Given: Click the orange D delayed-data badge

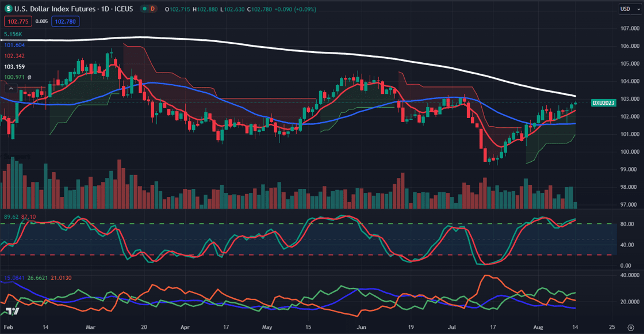Looking at the screenshot, I should tap(153, 9).
